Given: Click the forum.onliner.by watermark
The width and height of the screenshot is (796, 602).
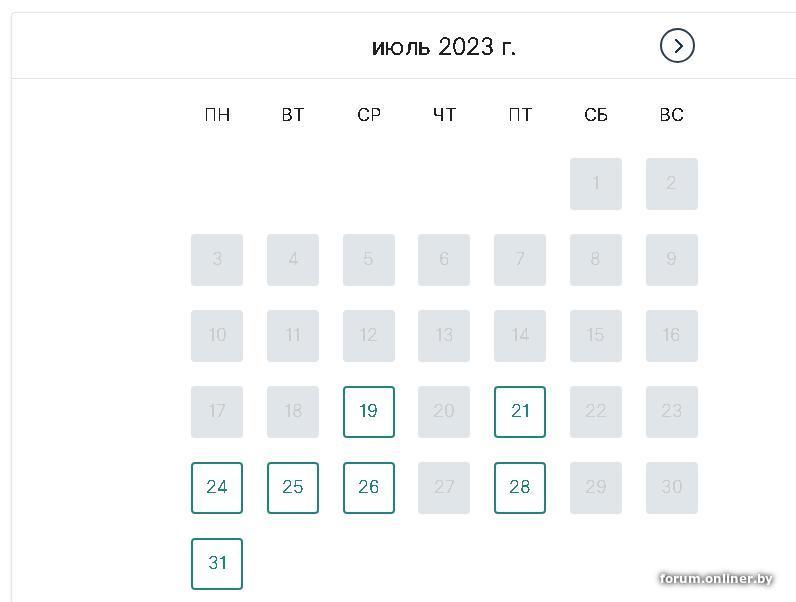Looking at the screenshot, I should pos(716,579).
